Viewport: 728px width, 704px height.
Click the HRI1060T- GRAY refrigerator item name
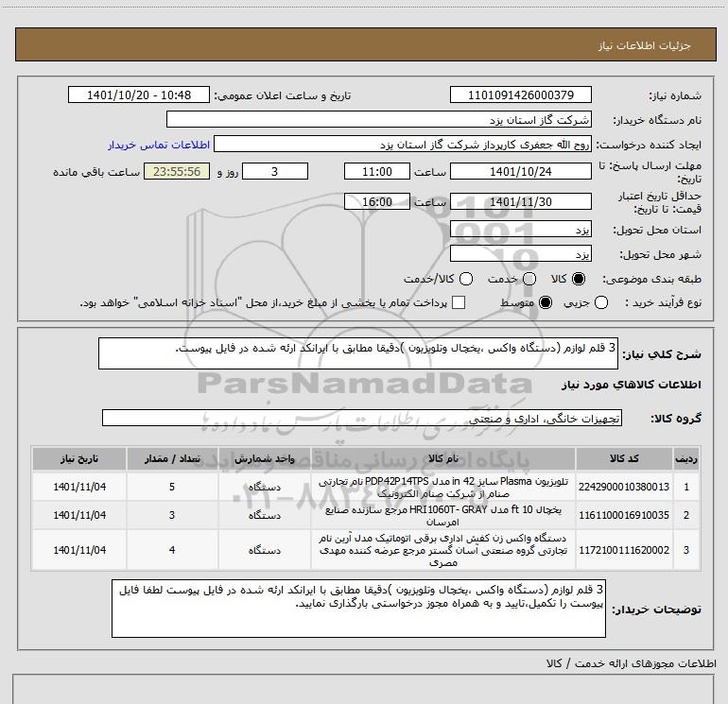(x=442, y=515)
